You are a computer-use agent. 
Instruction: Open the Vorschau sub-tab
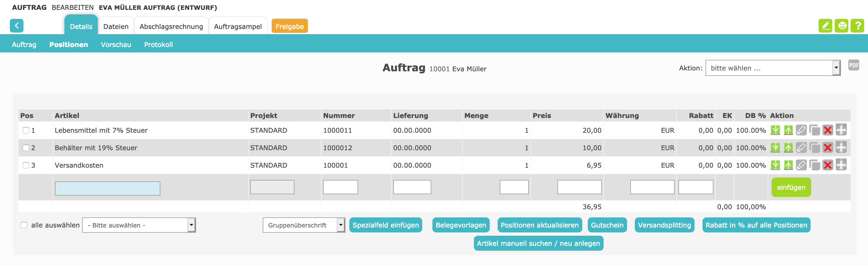coord(116,45)
